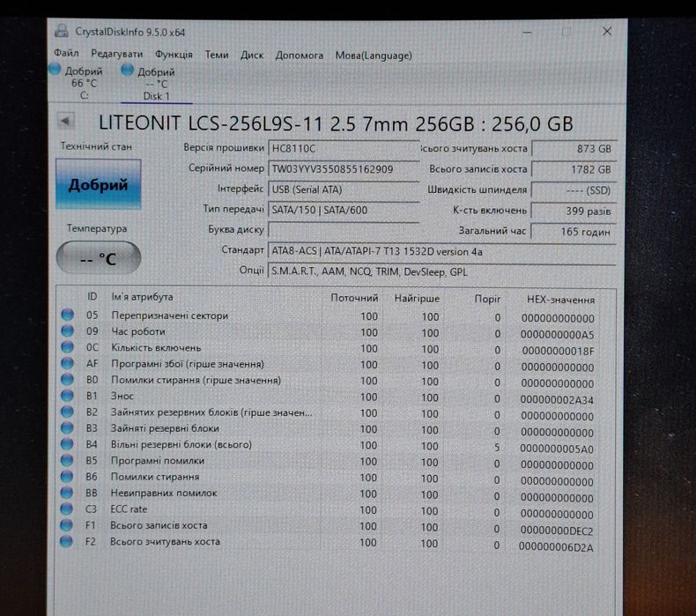Click the status icon of attribute 09
696x616 pixels.
click(68, 330)
